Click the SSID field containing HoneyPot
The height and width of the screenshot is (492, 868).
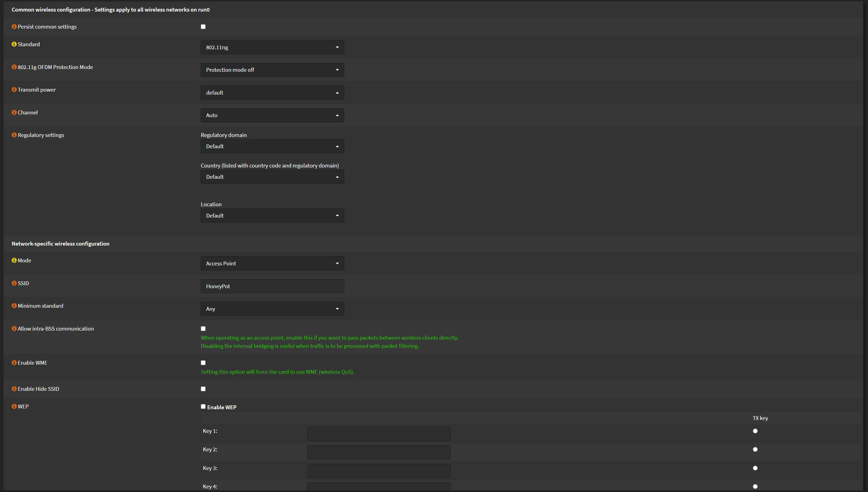coord(272,286)
